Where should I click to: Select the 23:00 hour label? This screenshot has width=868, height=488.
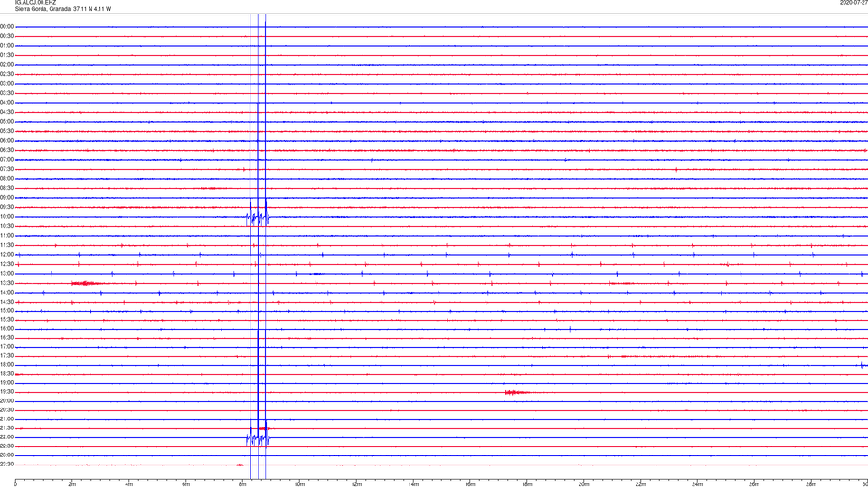click(6, 455)
